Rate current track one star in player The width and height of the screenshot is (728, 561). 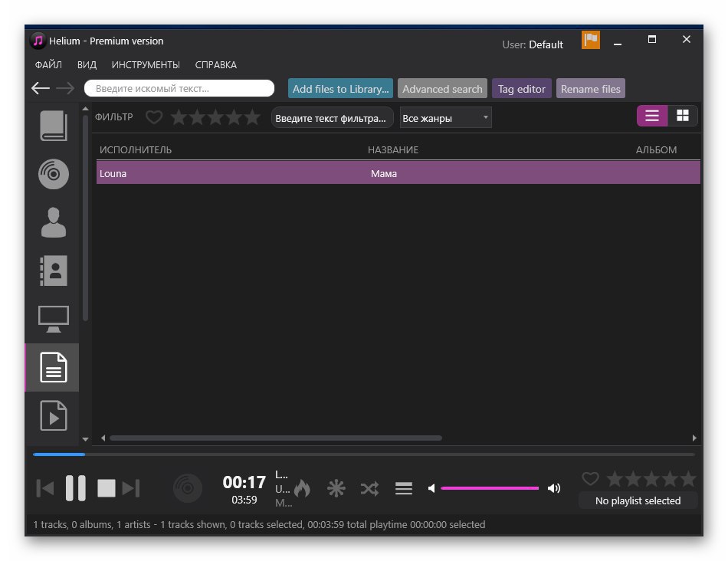[615, 478]
